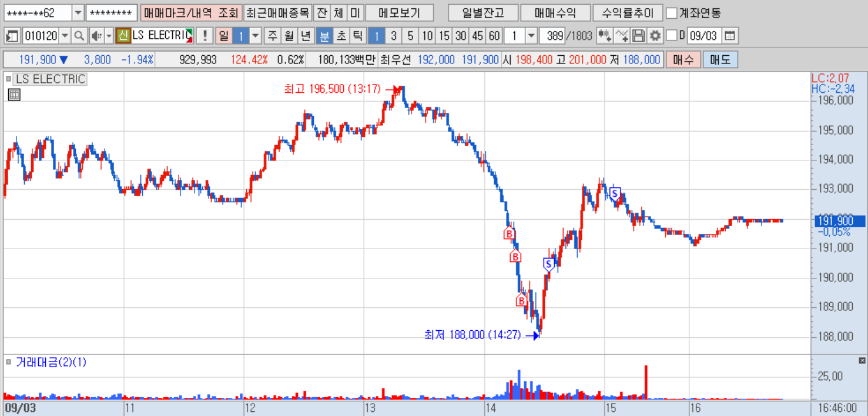Screen dimensions: 868x416
Task: Click the small square marker beside 거래대금(2)(1)
Action: click(x=9, y=362)
